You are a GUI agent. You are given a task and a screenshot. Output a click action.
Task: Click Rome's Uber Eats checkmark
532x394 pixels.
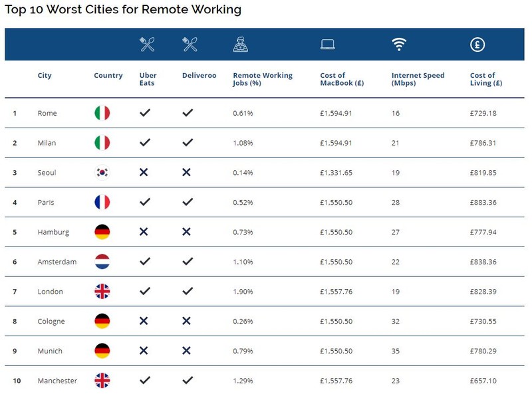pyautogui.click(x=145, y=112)
